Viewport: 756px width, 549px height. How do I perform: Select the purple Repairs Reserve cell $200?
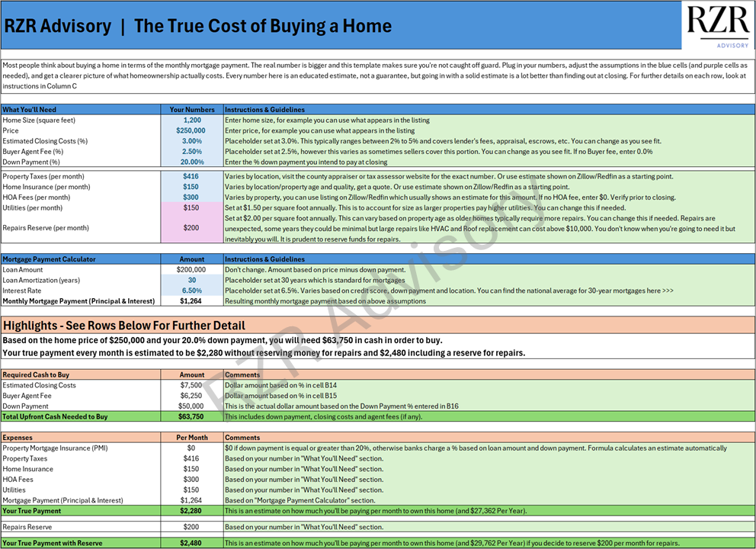click(x=192, y=228)
